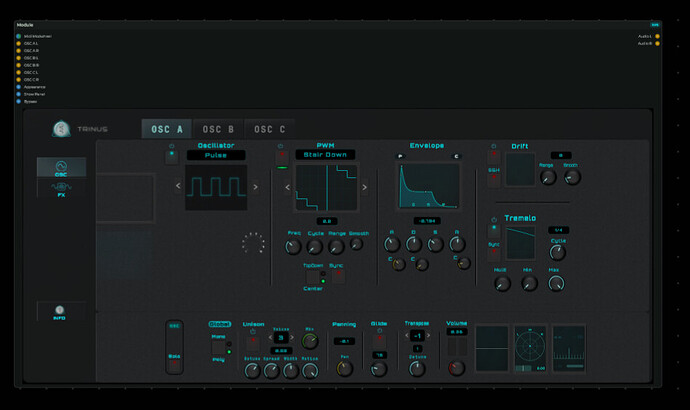The image size is (690, 410).
Task: Toggle the Drift S&H switch
Action: click(494, 179)
